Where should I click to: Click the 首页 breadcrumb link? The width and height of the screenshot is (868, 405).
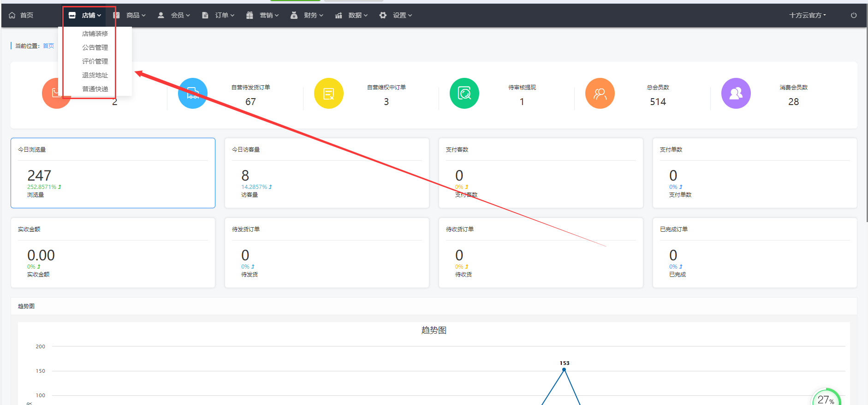point(48,46)
